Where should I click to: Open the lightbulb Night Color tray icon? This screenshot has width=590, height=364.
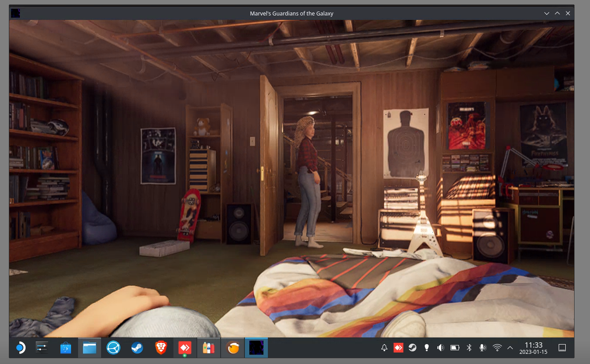point(427,348)
